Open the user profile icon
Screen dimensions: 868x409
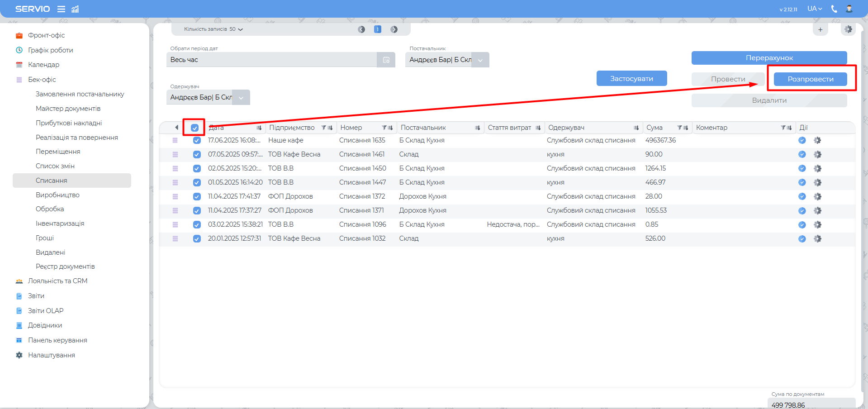tap(849, 9)
